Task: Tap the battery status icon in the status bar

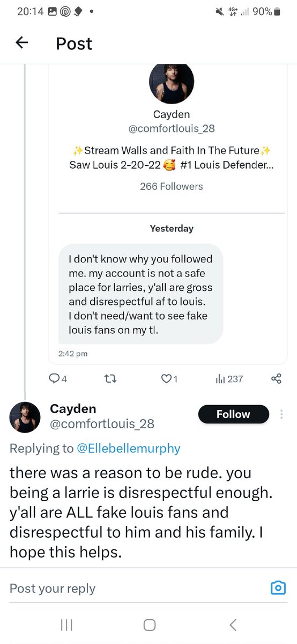Action: coord(277,11)
